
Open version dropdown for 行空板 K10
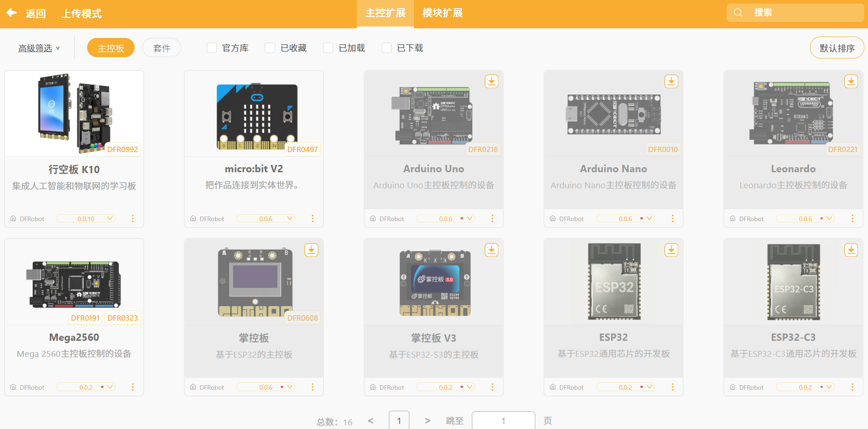coord(86,218)
